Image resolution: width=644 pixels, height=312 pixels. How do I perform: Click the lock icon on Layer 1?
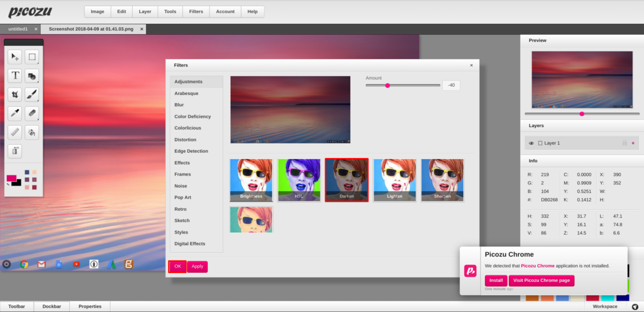625,143
